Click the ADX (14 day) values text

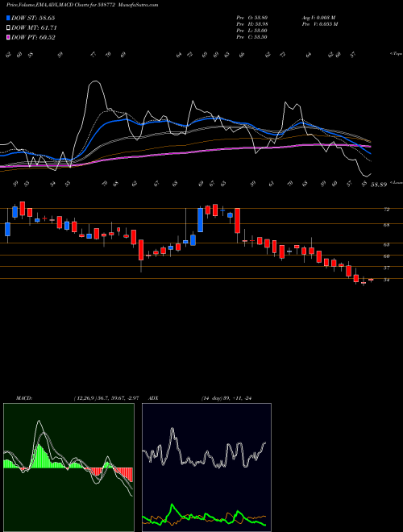click(x=226, y=398)
